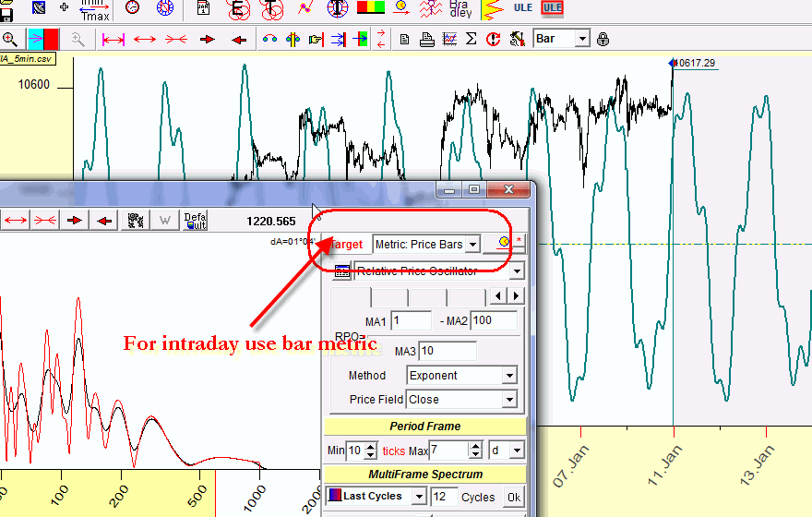Click the Tmax toolbar icon
This screenshot has height=517, width=812.
click(95, 9)
